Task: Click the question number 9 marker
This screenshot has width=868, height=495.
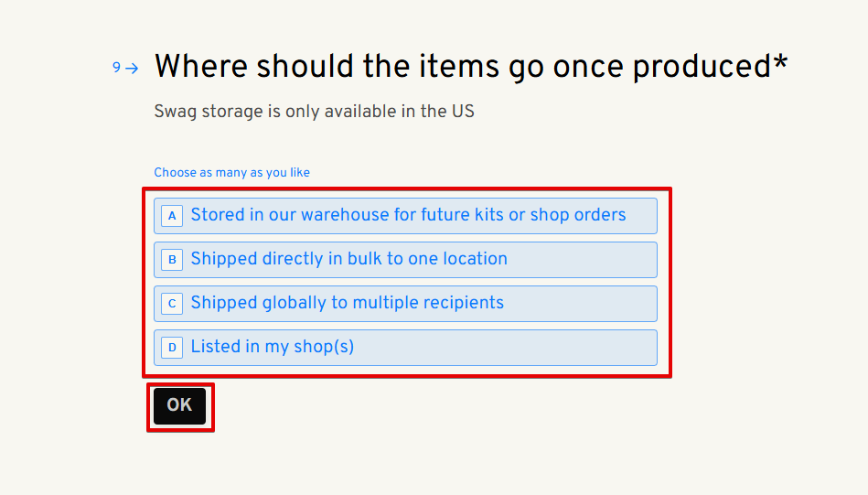Action: click(x=116, y=68)
